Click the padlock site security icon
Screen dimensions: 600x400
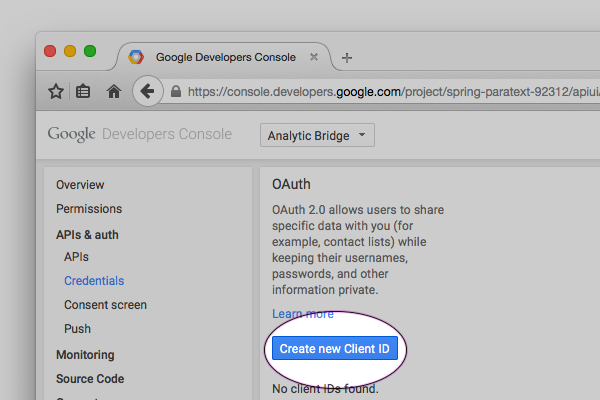click(176, 91)
